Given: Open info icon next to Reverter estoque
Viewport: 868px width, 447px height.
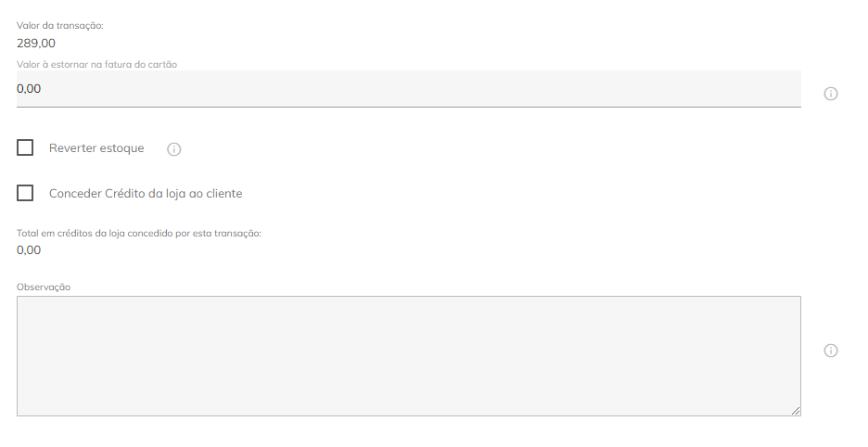Looking at the screenshot, I should pos(173,149).
